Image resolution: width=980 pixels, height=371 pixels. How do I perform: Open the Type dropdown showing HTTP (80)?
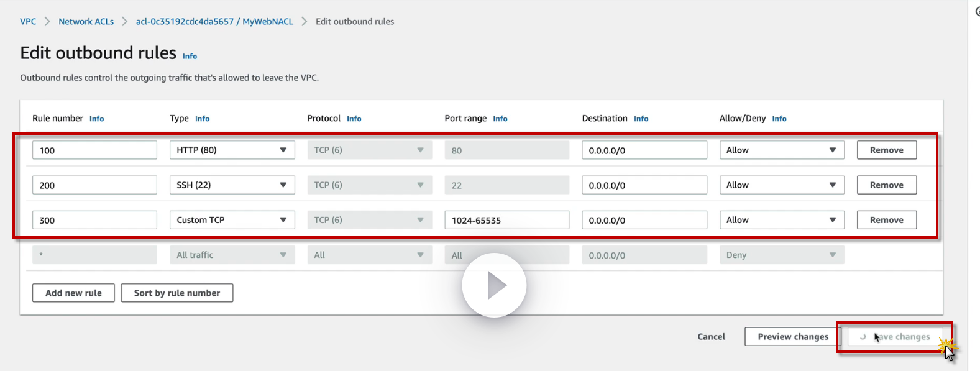[232, 150]
